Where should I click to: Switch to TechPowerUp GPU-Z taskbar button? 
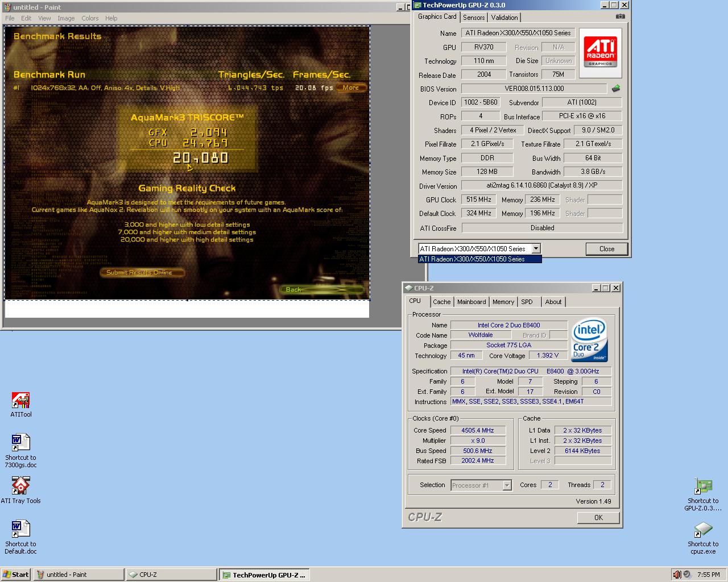(265, 575)
